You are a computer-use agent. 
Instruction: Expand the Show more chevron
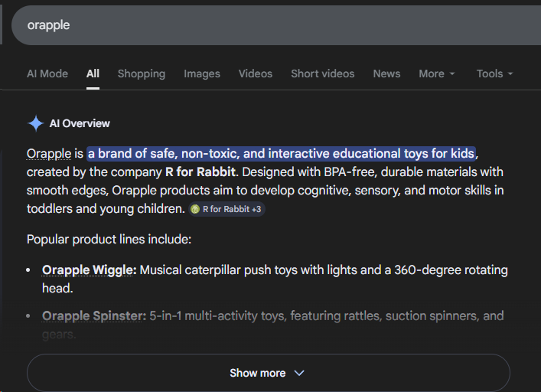(x=299, y=373)
